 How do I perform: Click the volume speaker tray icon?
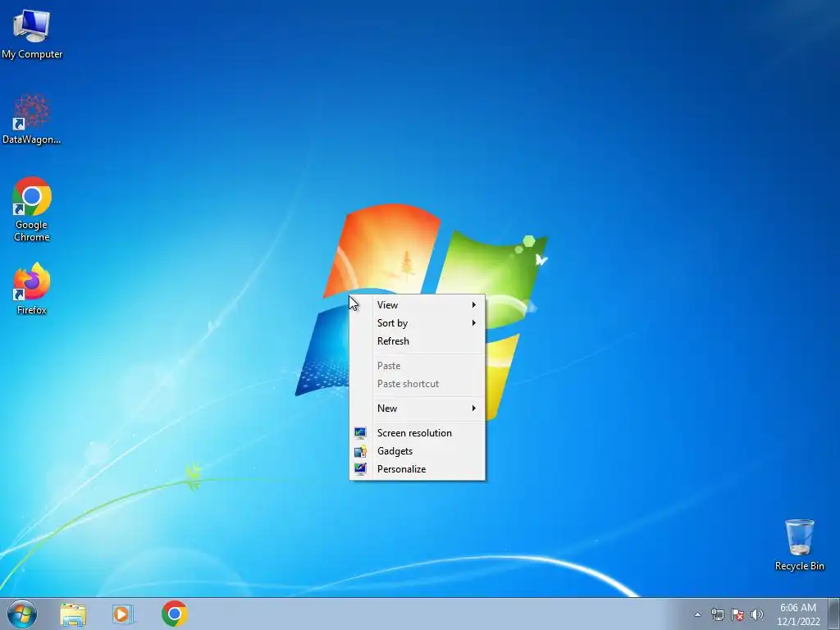[756, 614]
